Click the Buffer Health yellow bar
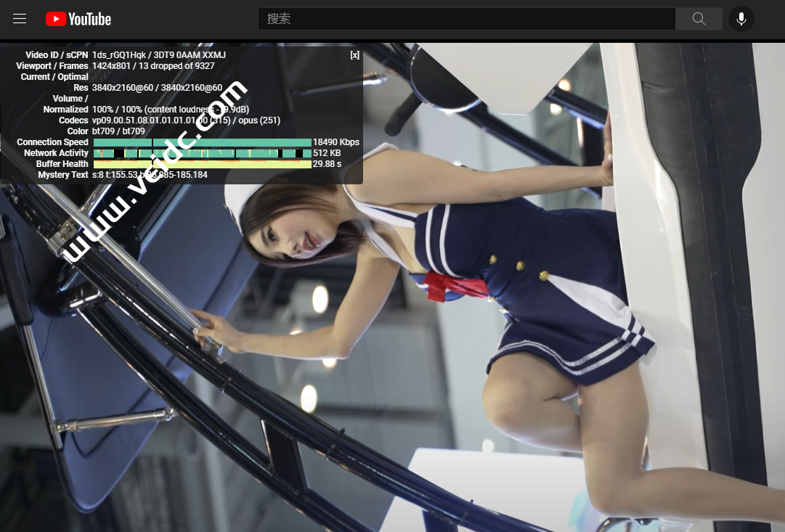The height and width of the screenshot is (532, 785). point(202,164)
